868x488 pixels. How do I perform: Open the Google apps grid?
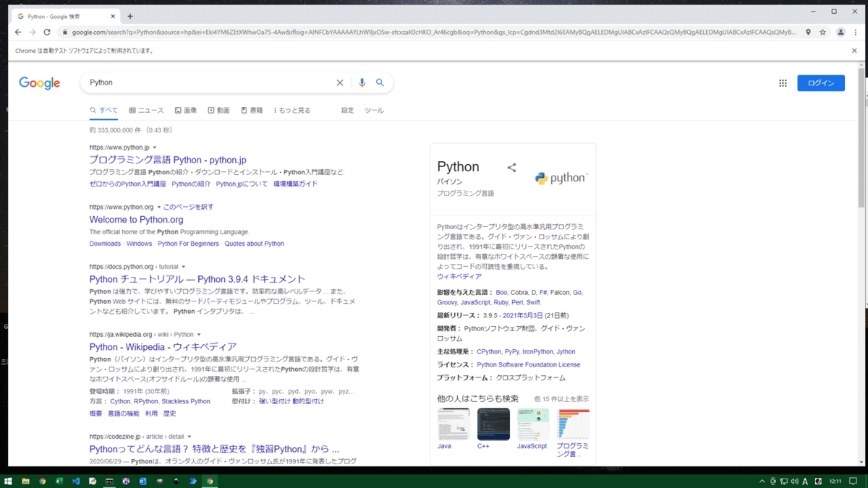coord(783,83)
